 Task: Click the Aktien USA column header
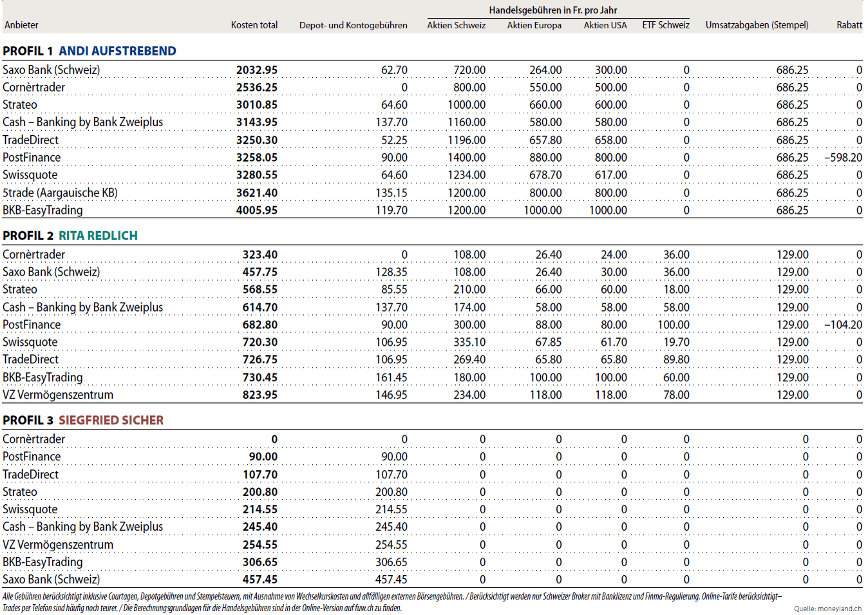tap(605, 25)
